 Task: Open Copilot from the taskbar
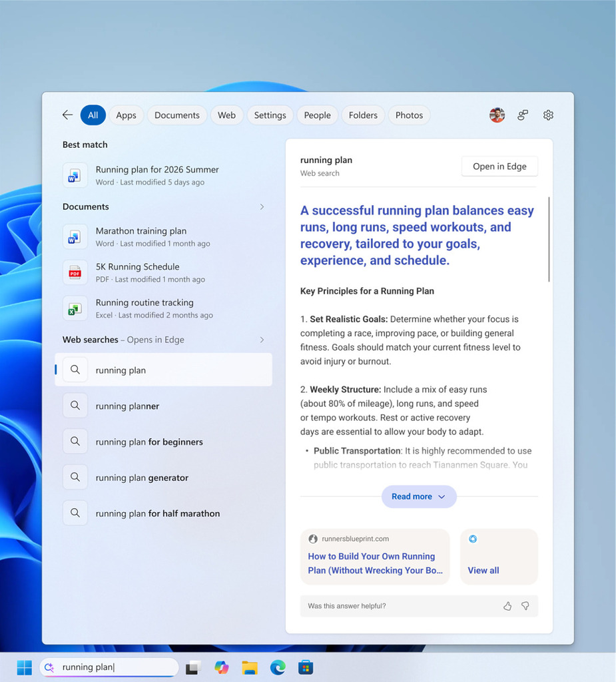[x=222, y=667]
